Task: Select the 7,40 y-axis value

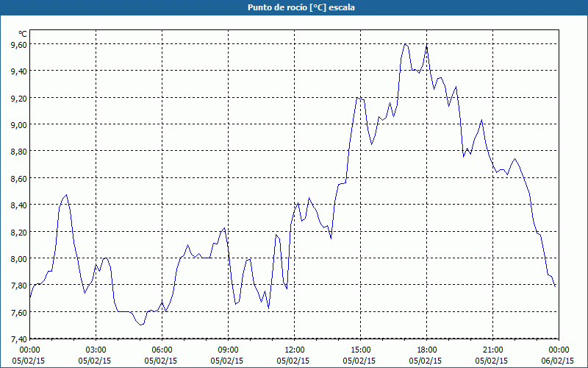Action: tap(19, 339)
